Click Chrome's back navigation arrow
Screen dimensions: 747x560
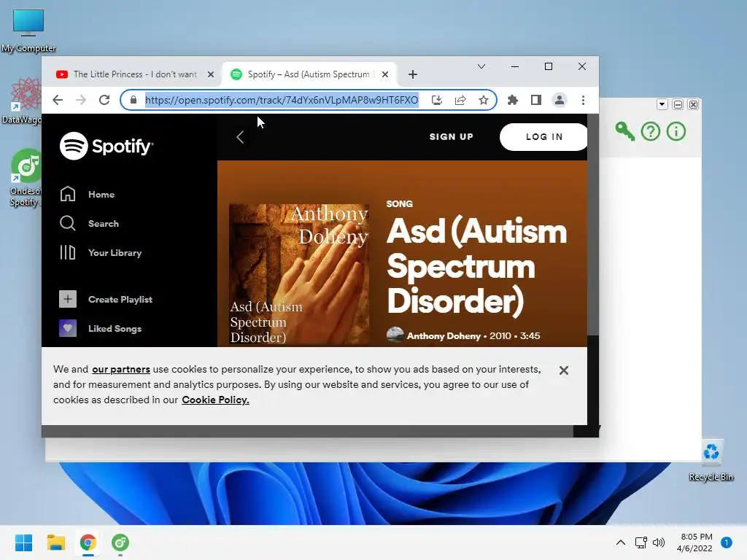point(58,100)
